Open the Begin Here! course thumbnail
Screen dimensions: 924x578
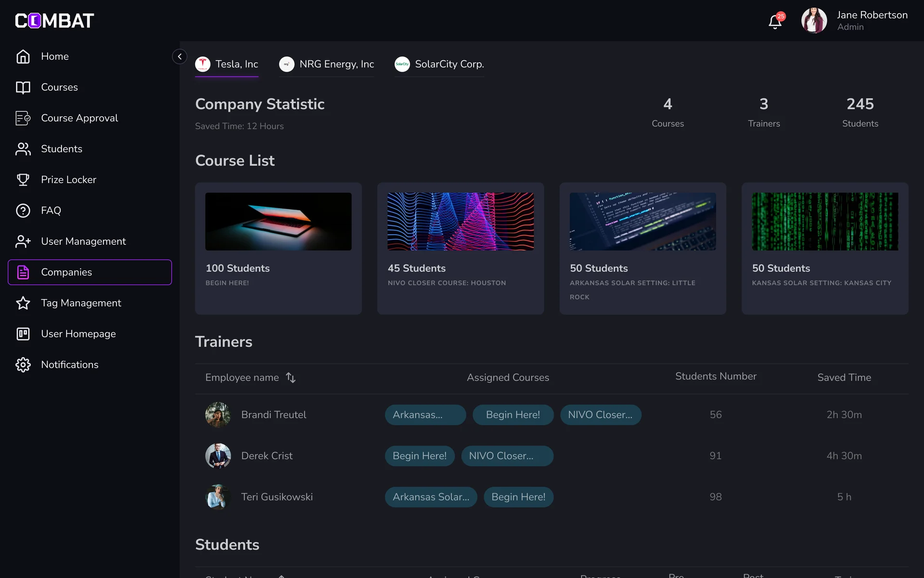coord(278,222)
